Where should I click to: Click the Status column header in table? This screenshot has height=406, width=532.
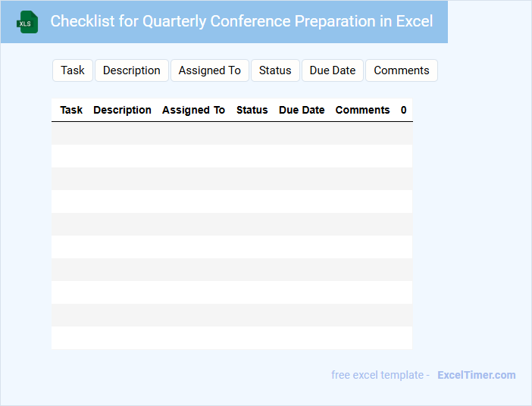click(252, 110)
